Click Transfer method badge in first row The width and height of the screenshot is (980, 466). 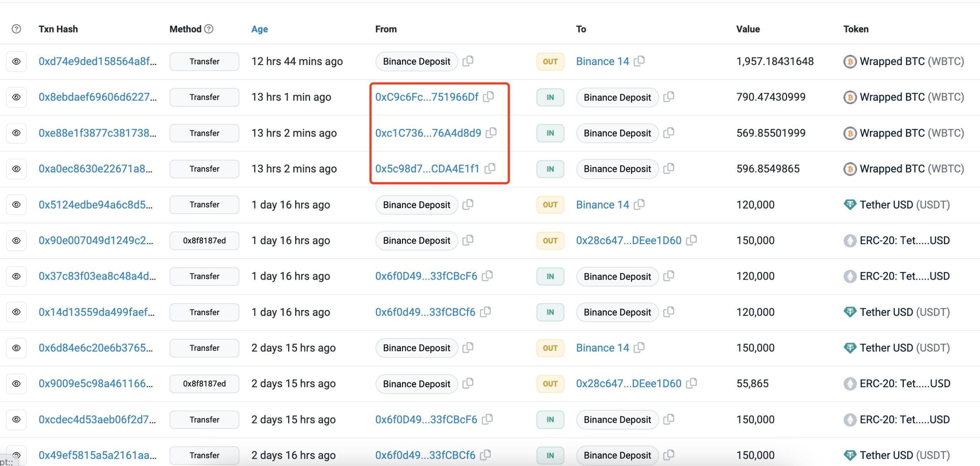(x=204, y=61)
